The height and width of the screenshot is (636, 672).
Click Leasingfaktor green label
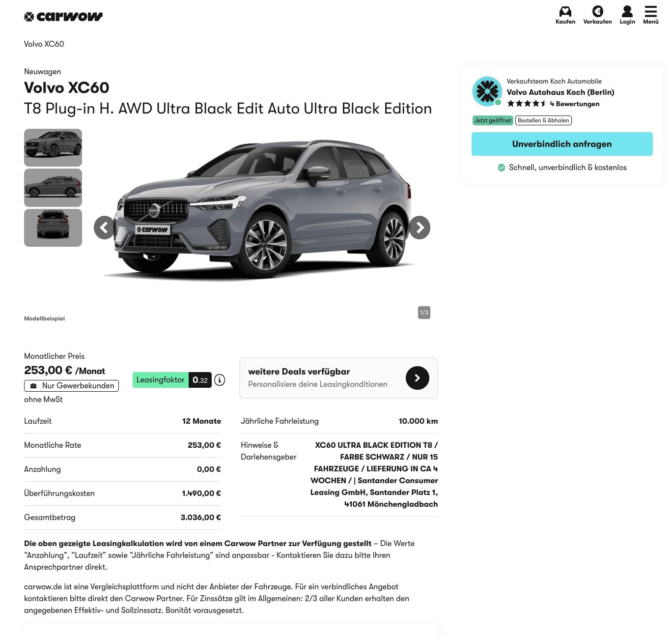[x=161, y=380]
